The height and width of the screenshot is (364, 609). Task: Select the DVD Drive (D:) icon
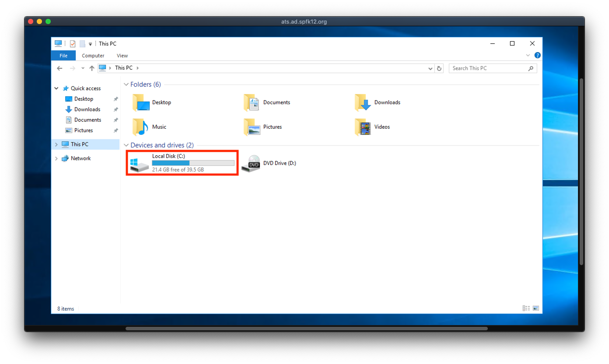[x=251, y=164]
